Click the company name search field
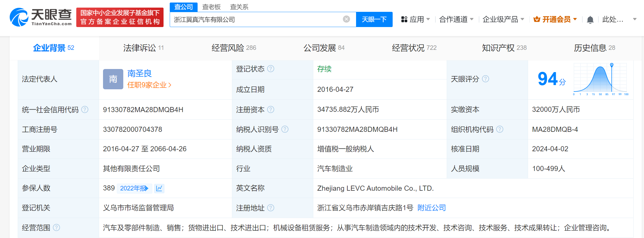The height and width of the screenshot is (238, 644). tap(256, 19)
